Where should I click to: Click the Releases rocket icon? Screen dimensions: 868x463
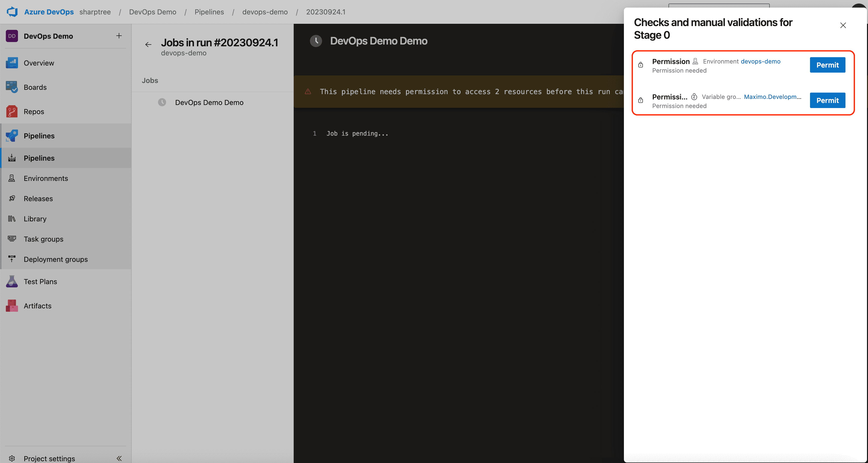click(12, 198)
